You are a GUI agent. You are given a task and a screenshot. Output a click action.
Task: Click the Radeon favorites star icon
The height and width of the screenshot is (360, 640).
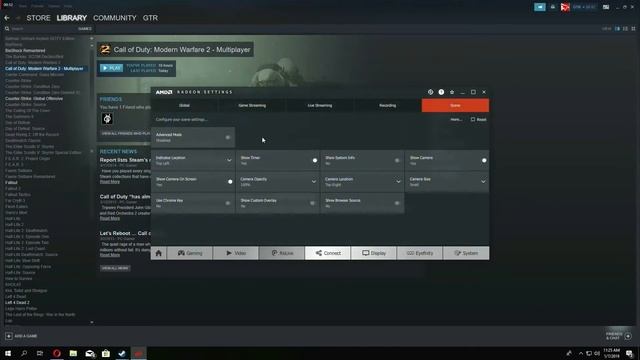pyautogui.click(x=452, y=92)
